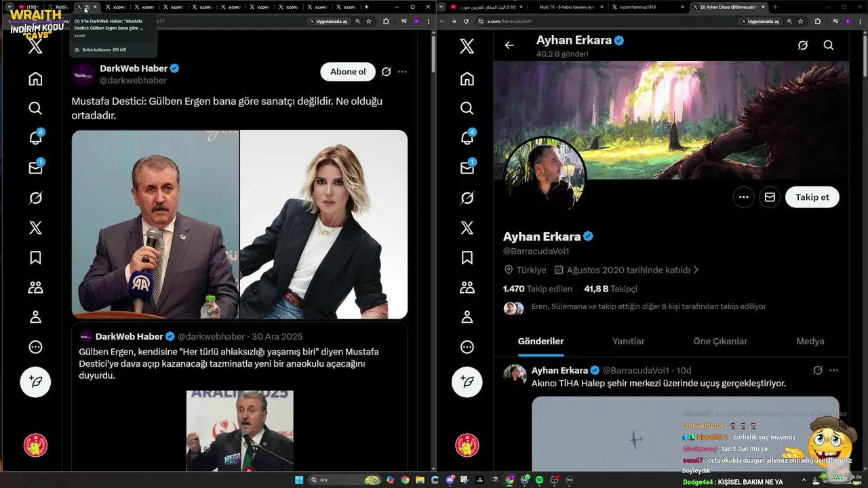Image resolution: width=868 pixels, height=488 pixels.
Task: Click Abone ol button on DarkWeb Haber
Action: 348,72
